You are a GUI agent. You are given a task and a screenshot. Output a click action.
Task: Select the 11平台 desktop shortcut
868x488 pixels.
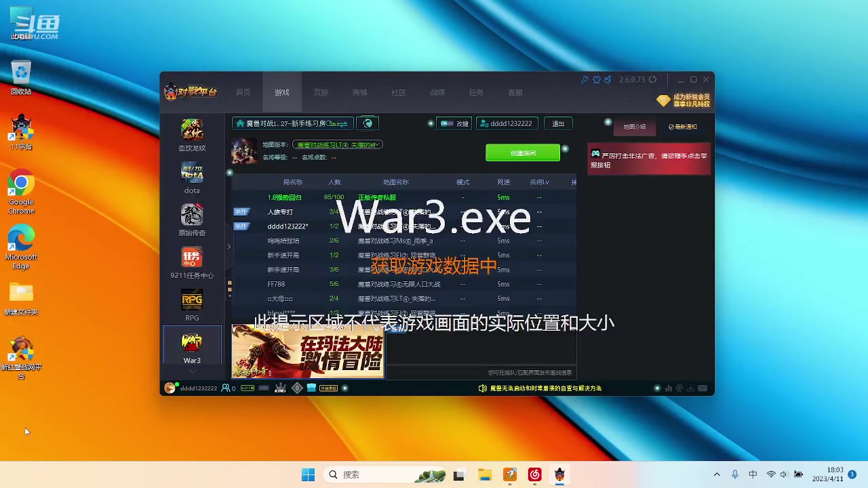(x=21, y=133)
